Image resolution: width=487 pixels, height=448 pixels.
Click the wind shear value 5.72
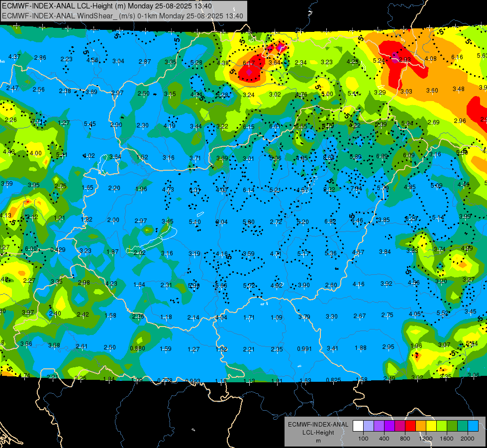249,285
